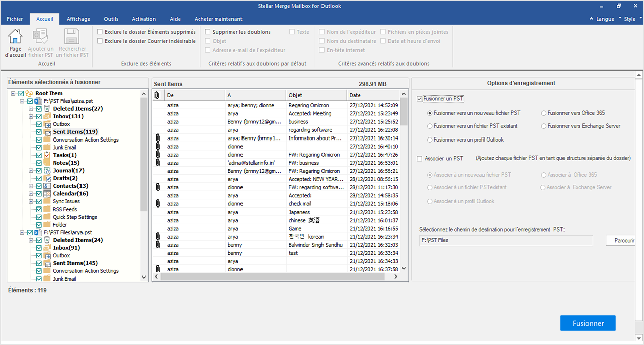The width and height of the screenshot is (644, 345).
Task: Collapse the F:\PST Files\arya.pst node
Action: coord(22,232)
